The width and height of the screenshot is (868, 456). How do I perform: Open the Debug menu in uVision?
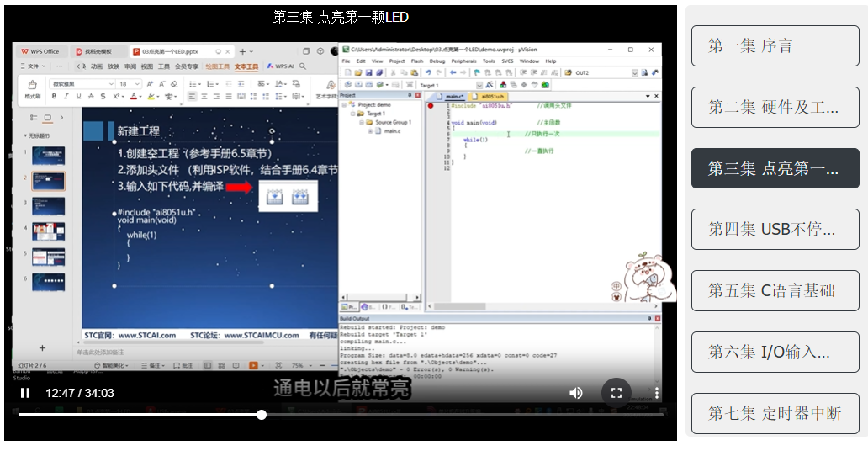pos(437,61)
